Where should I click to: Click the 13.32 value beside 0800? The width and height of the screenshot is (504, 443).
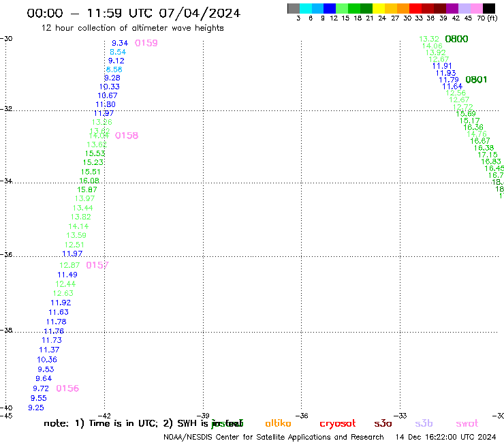point(429,40)
